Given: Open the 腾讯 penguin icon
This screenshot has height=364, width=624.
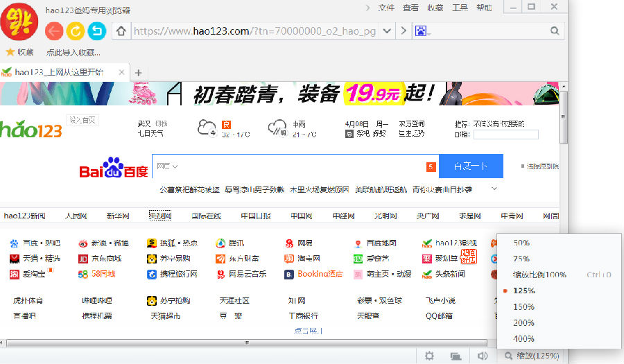Looking at the screenshot, I should point(220,243).
